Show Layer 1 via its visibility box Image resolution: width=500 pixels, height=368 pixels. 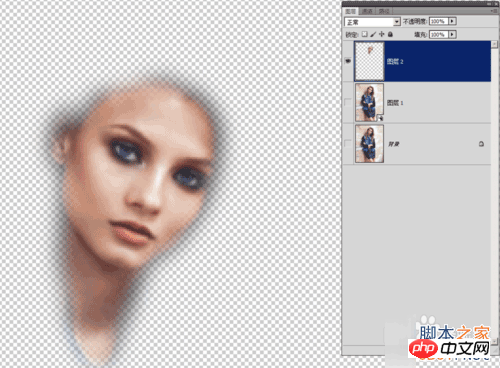click(348, 103)
